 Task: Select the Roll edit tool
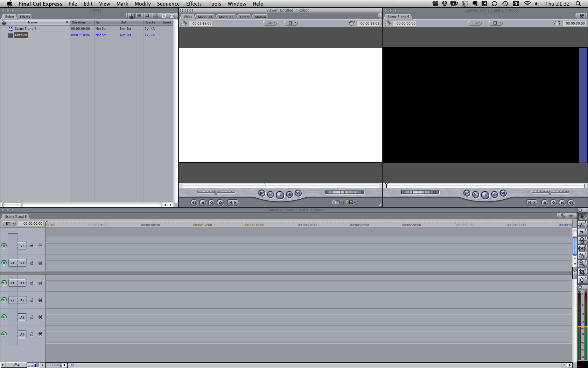[582, 240]
